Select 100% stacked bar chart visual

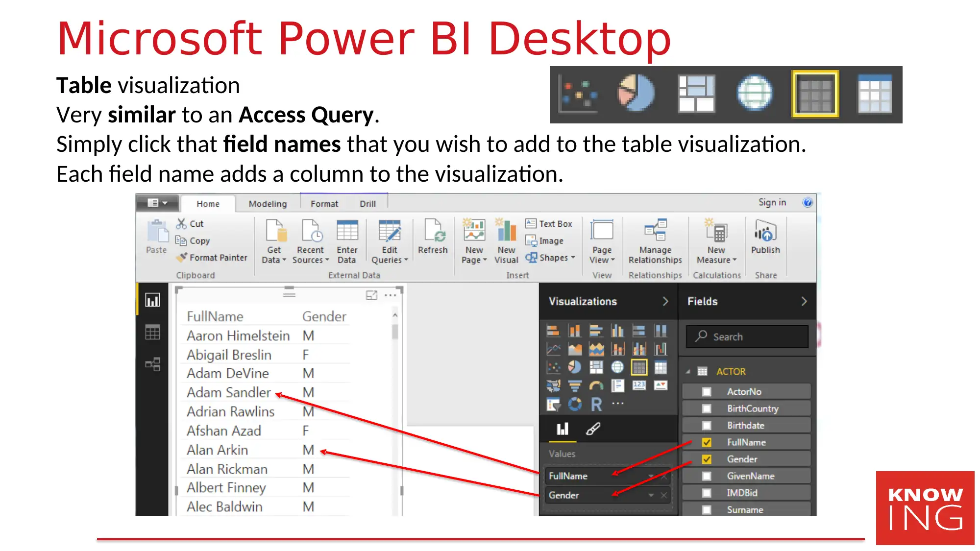[639, 331]
